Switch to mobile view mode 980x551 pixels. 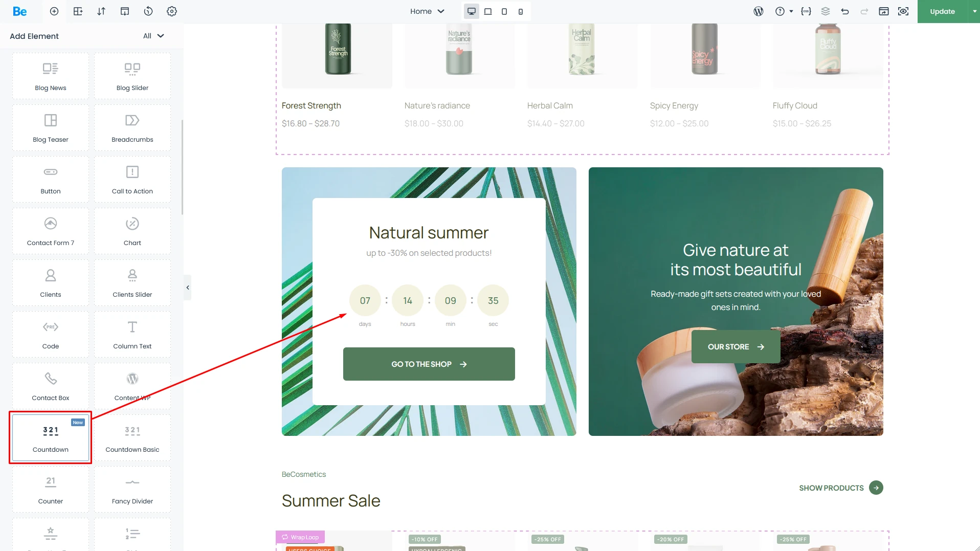pos(521,11)
